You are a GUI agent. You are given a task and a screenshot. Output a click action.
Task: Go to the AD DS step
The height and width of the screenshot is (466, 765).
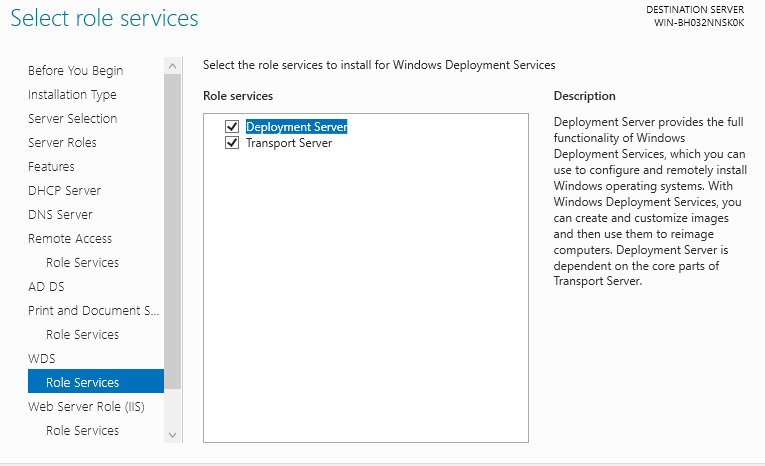(45, 287)
